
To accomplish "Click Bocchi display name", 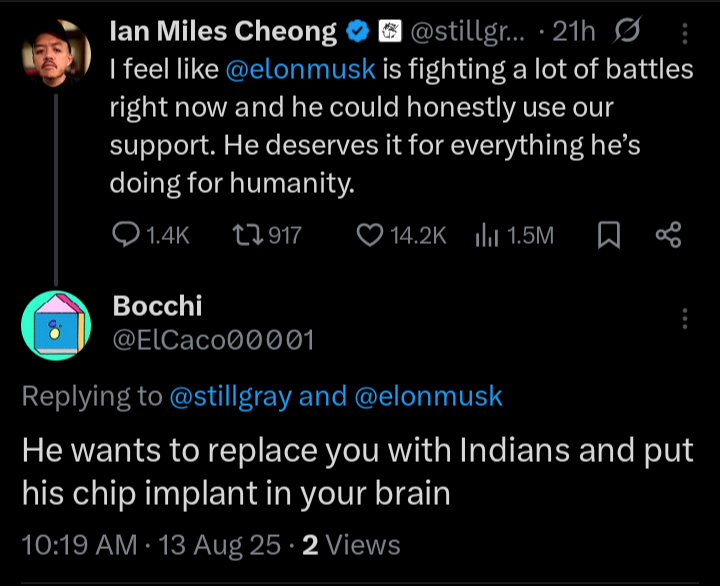I will pos(158,305).
